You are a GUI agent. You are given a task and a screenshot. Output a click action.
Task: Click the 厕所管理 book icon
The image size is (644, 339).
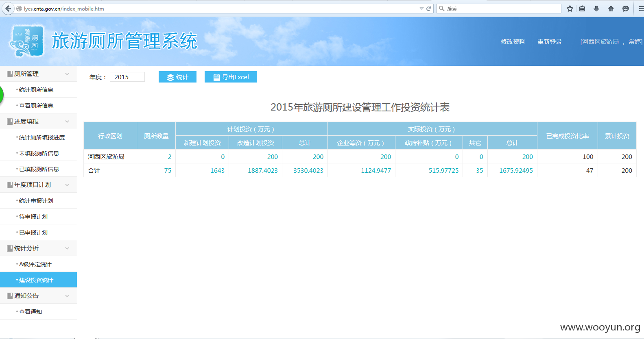[10, 74]
